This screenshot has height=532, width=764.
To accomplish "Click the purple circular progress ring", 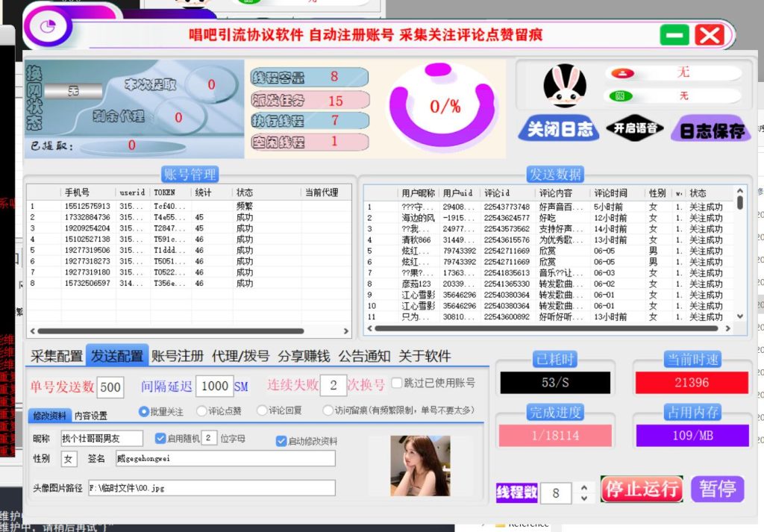I will click(445, 107).
